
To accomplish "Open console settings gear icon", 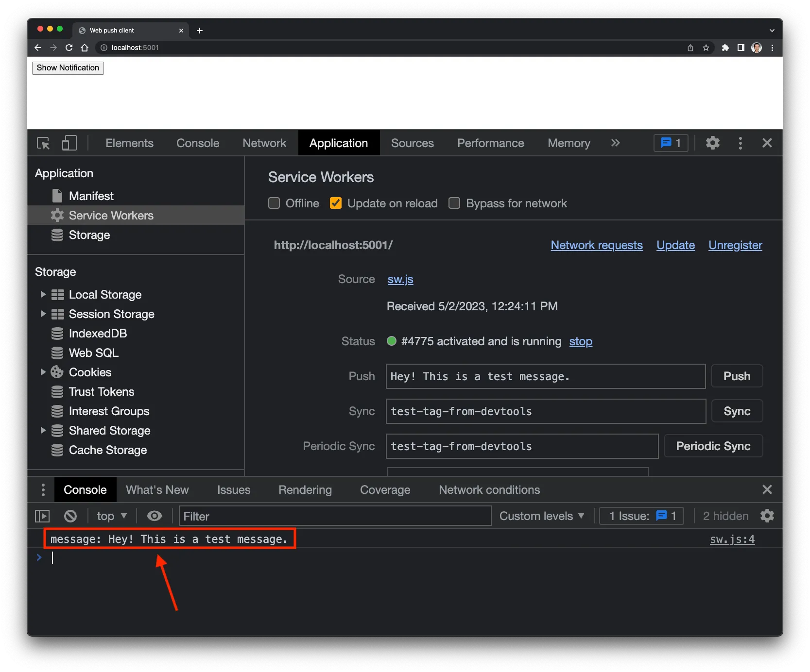I will point(767,516).
